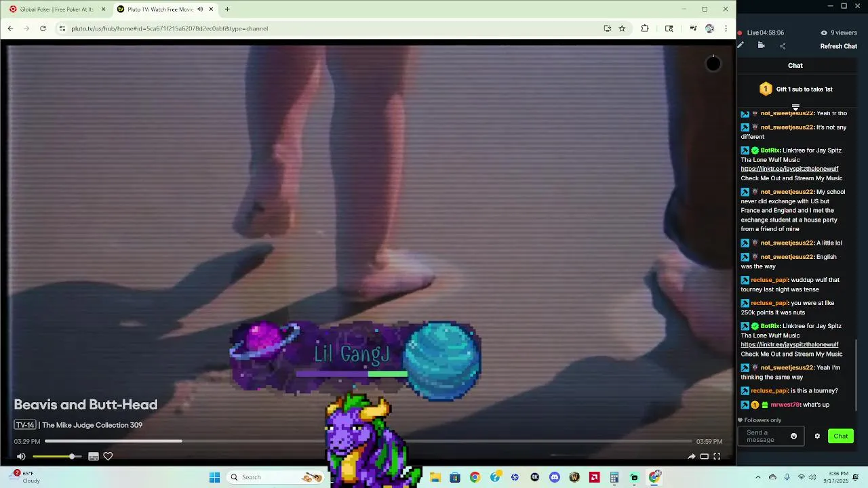This screenshot has height=488, width=868.
Task: Expand the gift leaderboard chevron
Action: [795, 107]
